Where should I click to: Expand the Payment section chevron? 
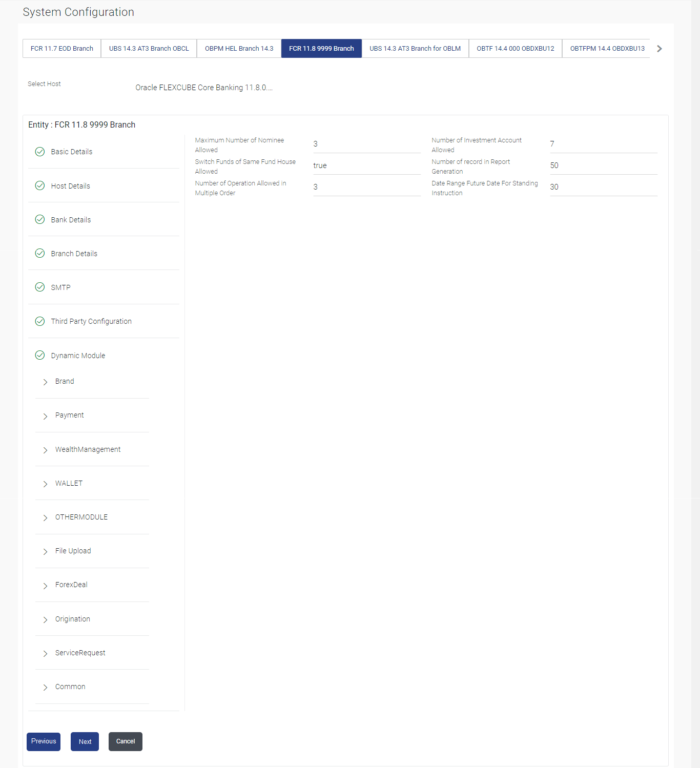click(x=45, y=416)
